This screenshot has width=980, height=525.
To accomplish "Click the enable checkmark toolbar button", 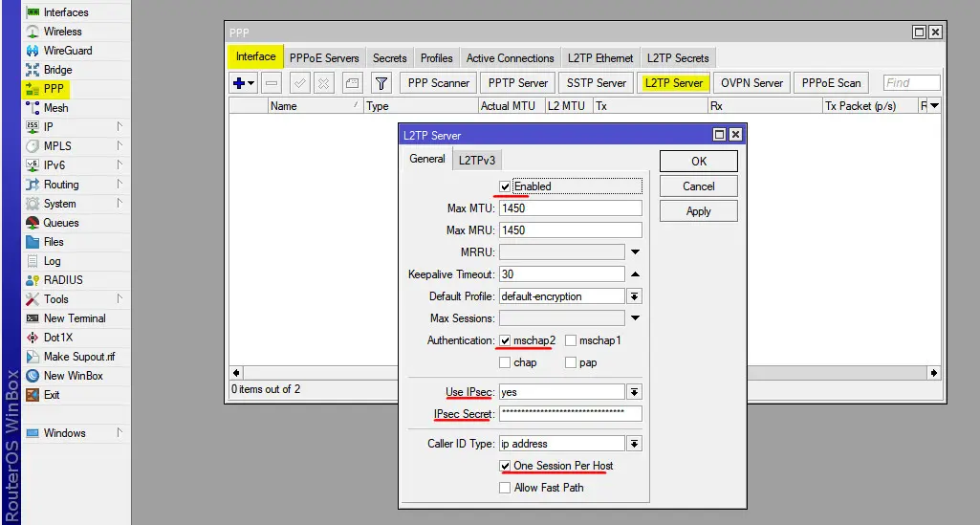I will [299, 83].
